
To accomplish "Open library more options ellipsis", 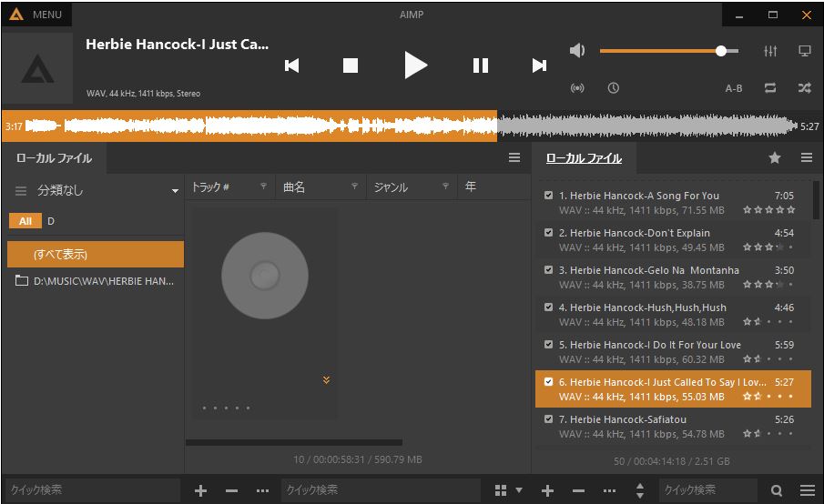I will [x=262, y=490].
